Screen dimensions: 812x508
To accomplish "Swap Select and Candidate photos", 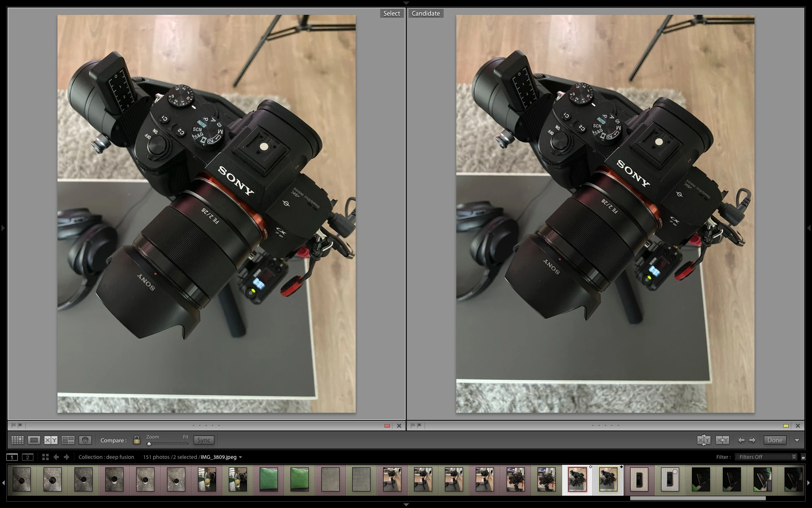I will pyautogui.click(x=704, y=440).
